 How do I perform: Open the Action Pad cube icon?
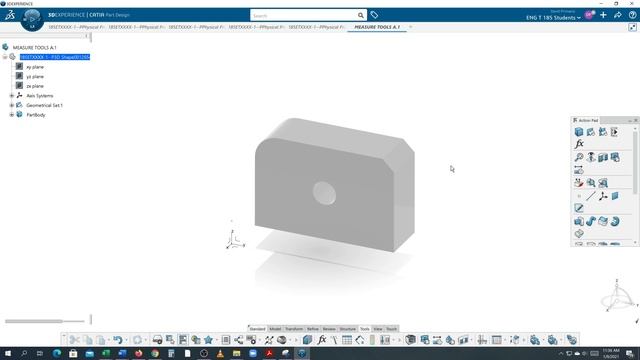click(579, 131)
